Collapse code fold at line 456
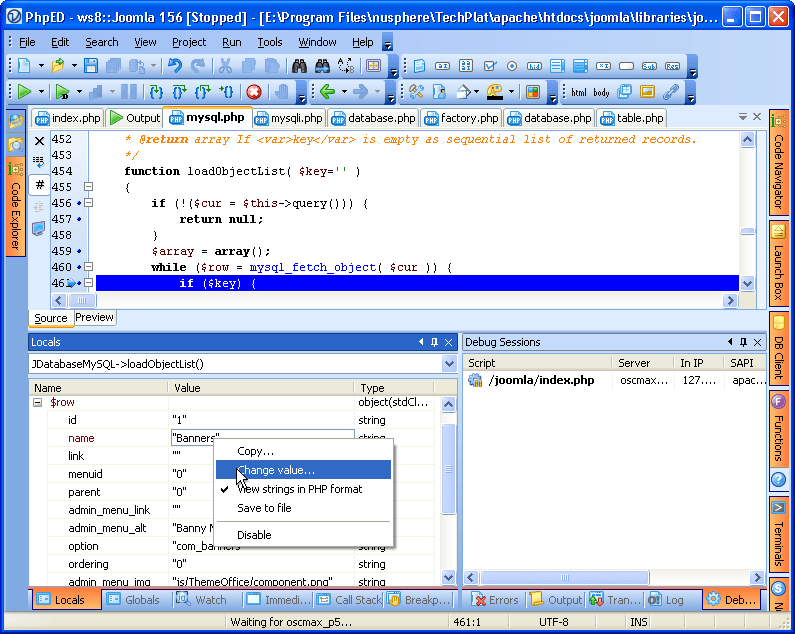Screen dimensions: 795x634 [x=88, y=203]
